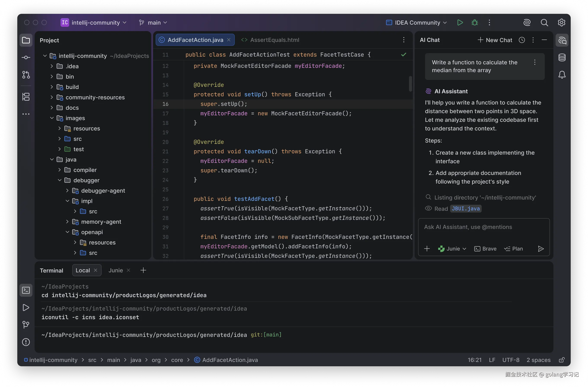Switch to the Junie terminal tab
The height and width of the screenshot is (387, 588).
116,270
